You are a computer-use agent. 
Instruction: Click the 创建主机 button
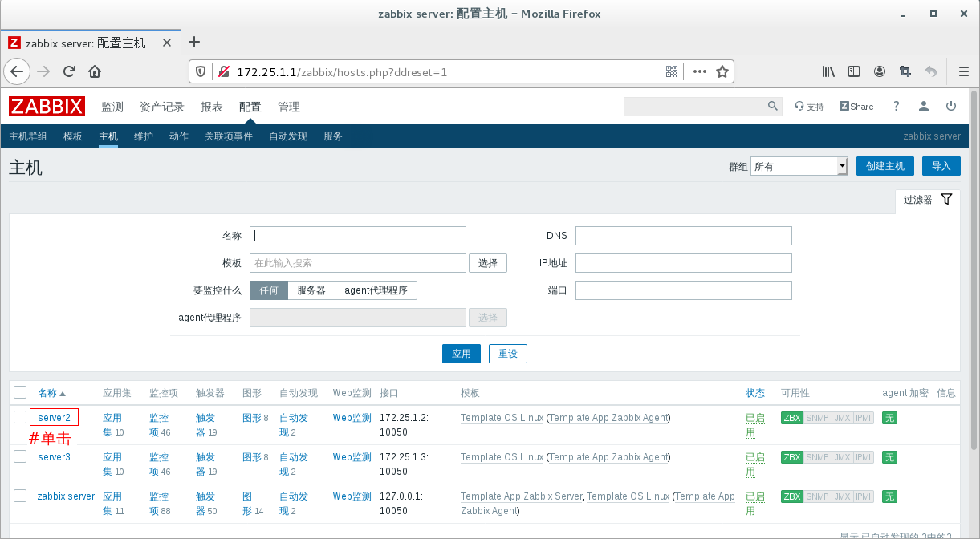point(885,166)
